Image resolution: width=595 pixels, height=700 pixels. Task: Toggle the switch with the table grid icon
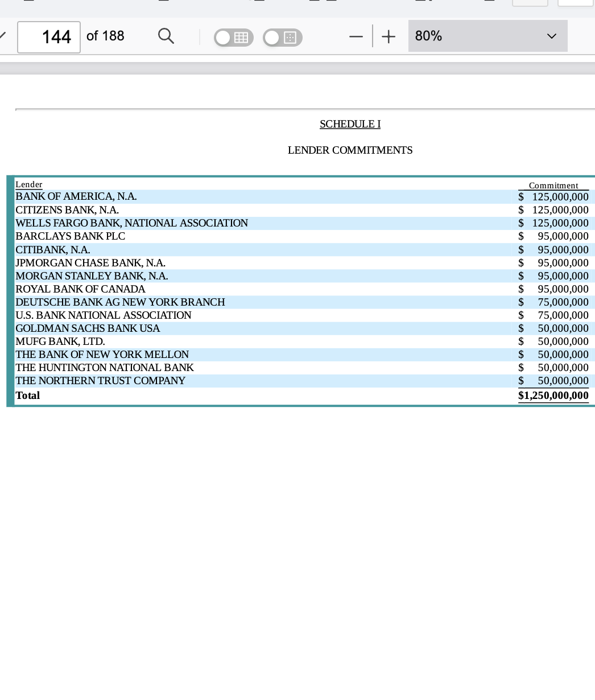tap(234, 38)
